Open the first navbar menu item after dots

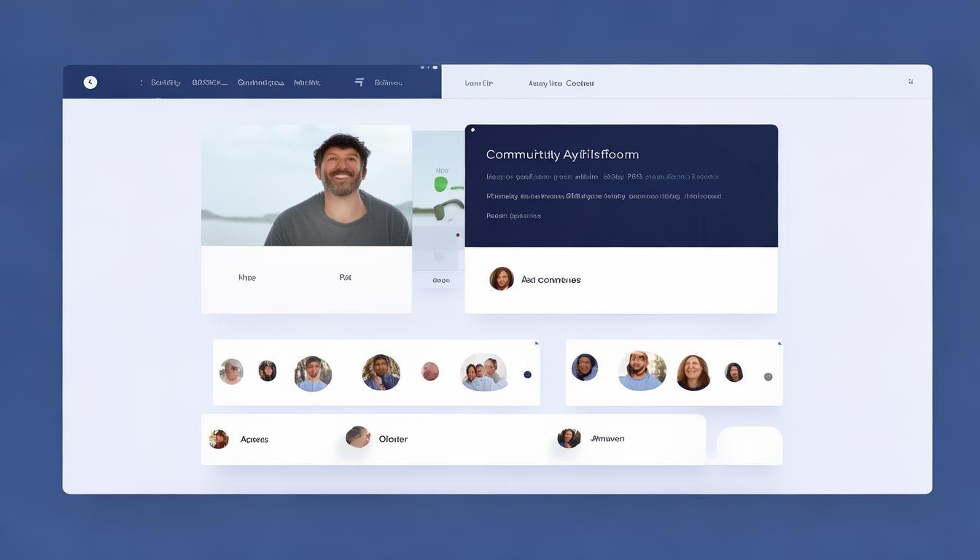(x=166, y=83)
